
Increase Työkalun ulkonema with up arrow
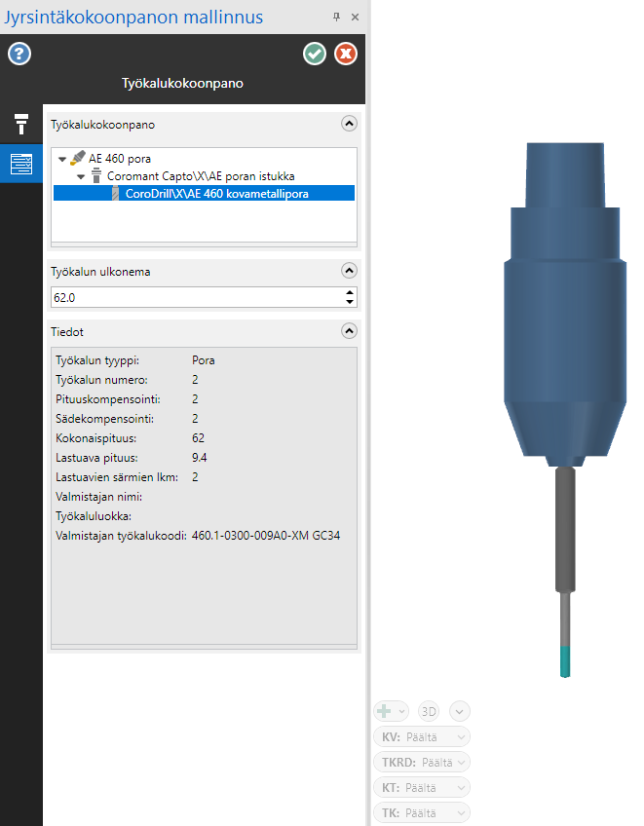pyautogui.click(x=350, y=292)
